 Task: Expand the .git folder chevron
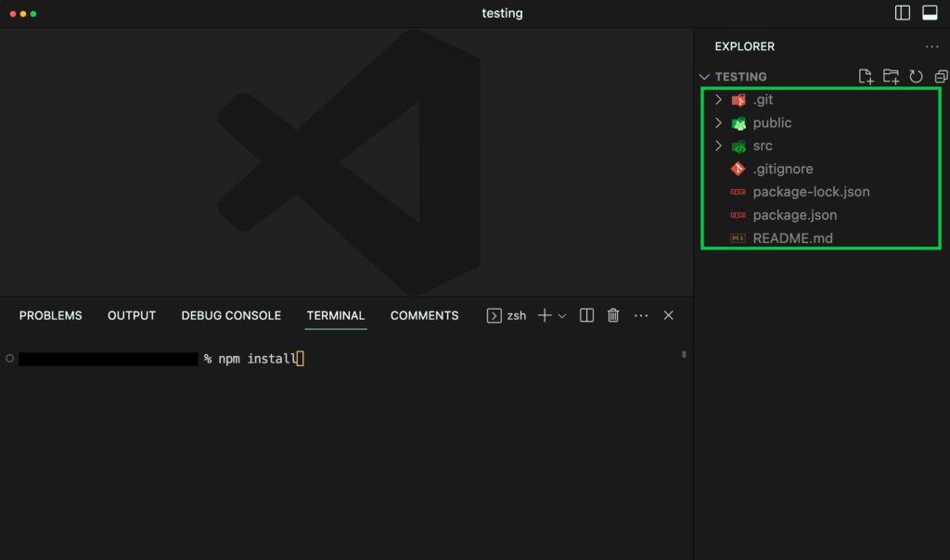[x=719, y=99]
